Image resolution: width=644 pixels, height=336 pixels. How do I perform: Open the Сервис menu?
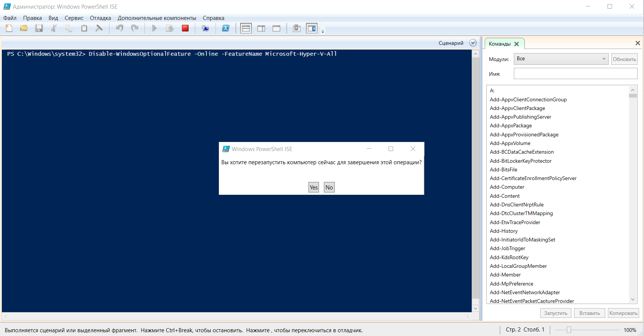pos(74,18)
